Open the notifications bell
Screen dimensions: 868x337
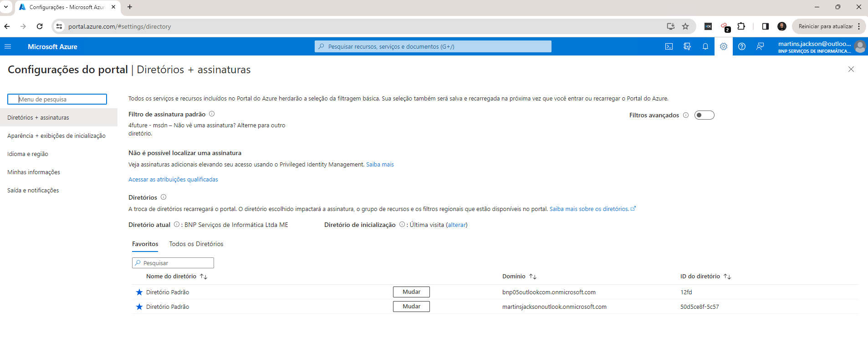coord(705,46)
